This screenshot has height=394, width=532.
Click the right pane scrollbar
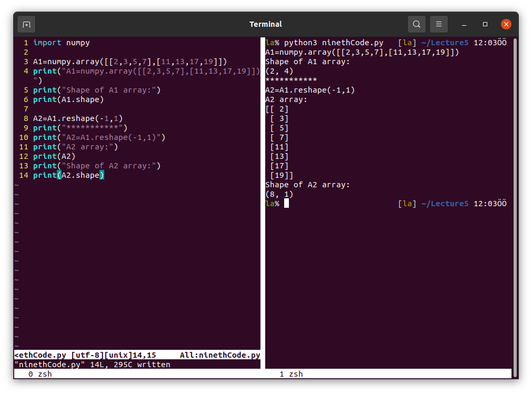tap(515, 205)
